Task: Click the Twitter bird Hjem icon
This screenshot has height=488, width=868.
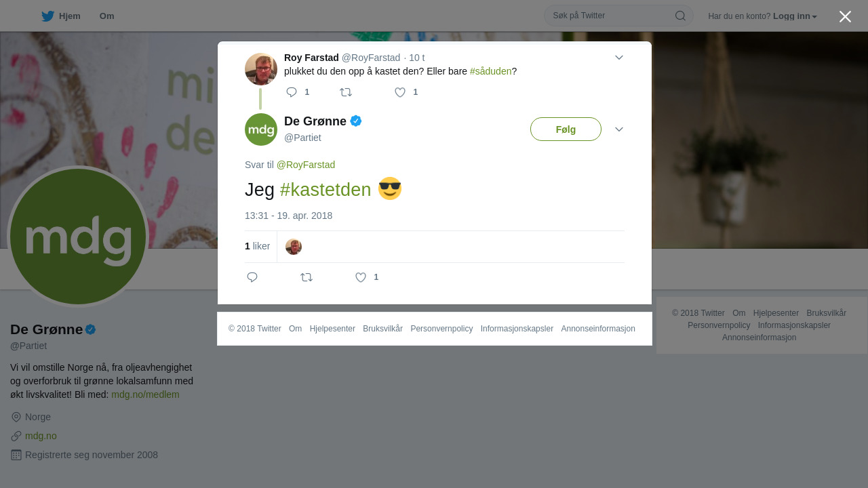Action: pos(47,16)
